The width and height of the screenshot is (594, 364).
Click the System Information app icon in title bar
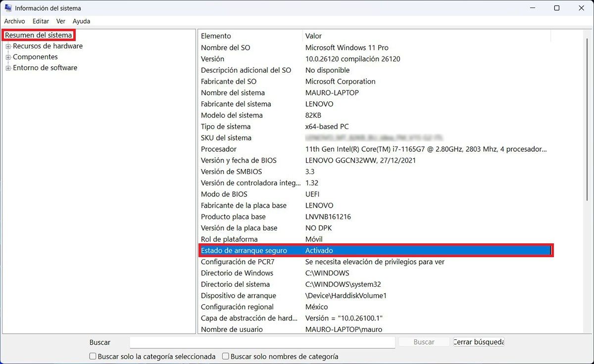(8, 8)
